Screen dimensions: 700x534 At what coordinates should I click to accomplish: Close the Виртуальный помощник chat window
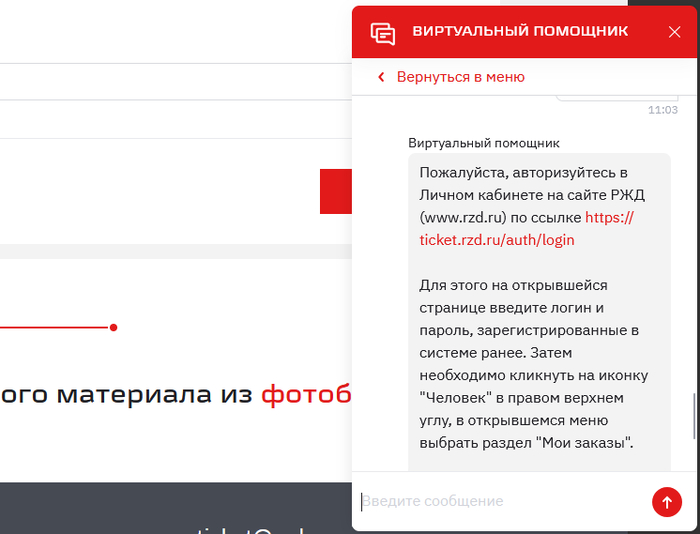[x=674, y=32]
